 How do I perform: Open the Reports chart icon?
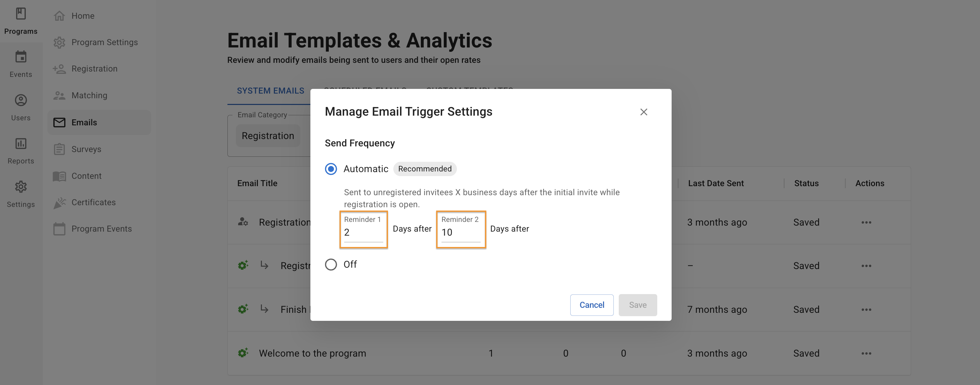[x=20, y=144]
